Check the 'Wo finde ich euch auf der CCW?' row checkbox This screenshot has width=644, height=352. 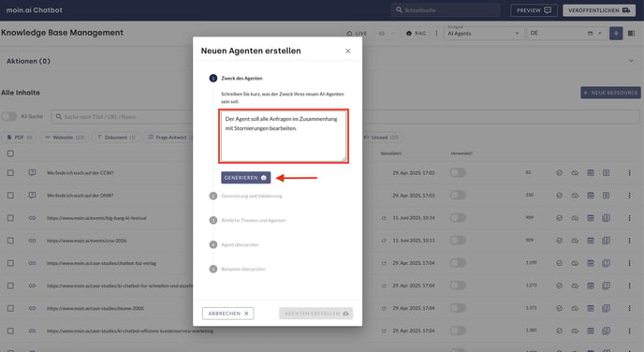10,173
